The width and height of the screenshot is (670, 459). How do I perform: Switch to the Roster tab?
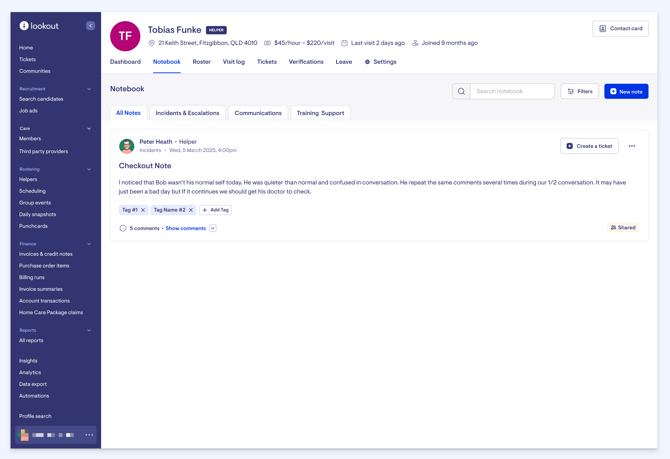tap(201, 62)
